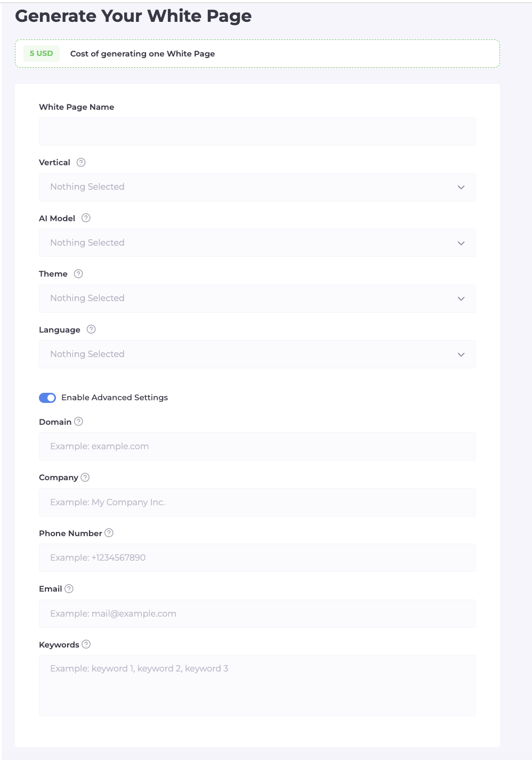Screen dimensions: 532x760
Task: Disable the Enable Advanced Settings toggle
Action: [47, 398]
